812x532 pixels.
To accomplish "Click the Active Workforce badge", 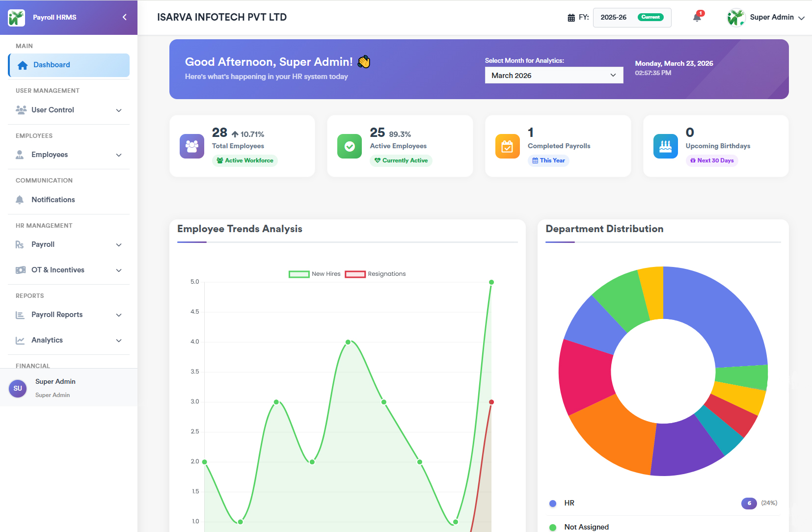I will pos(245,160).
